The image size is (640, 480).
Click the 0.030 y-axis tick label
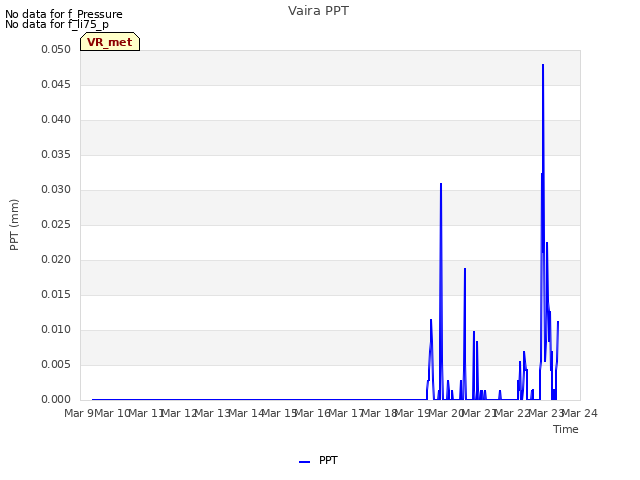pyautogui.click(x=56, y=189)
